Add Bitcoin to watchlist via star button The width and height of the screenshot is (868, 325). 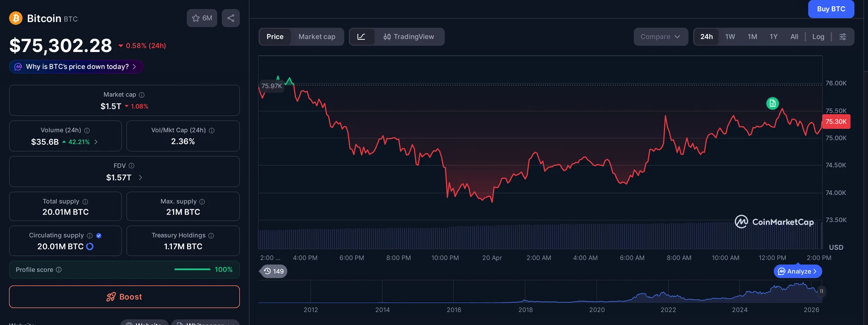tap(202, 18)
